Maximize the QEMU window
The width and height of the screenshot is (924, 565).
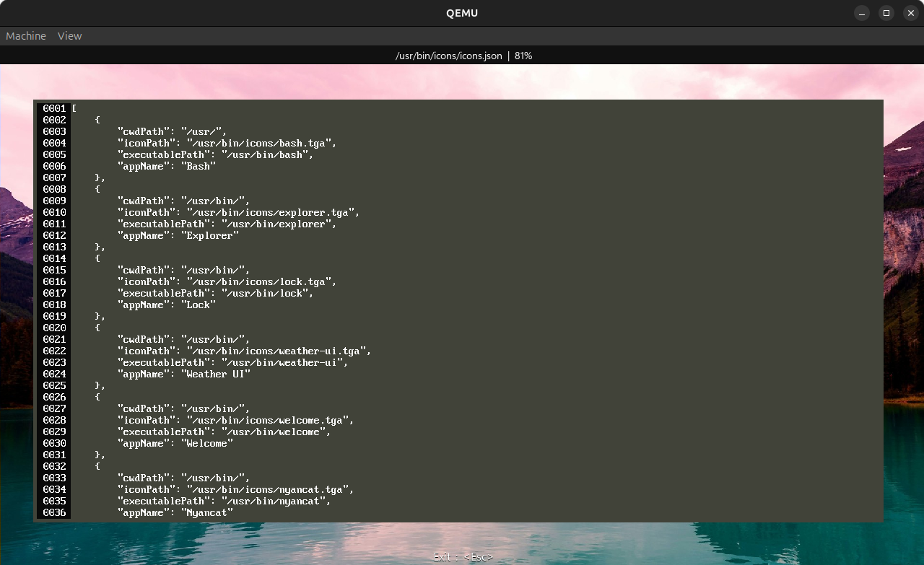pos(886,13)
